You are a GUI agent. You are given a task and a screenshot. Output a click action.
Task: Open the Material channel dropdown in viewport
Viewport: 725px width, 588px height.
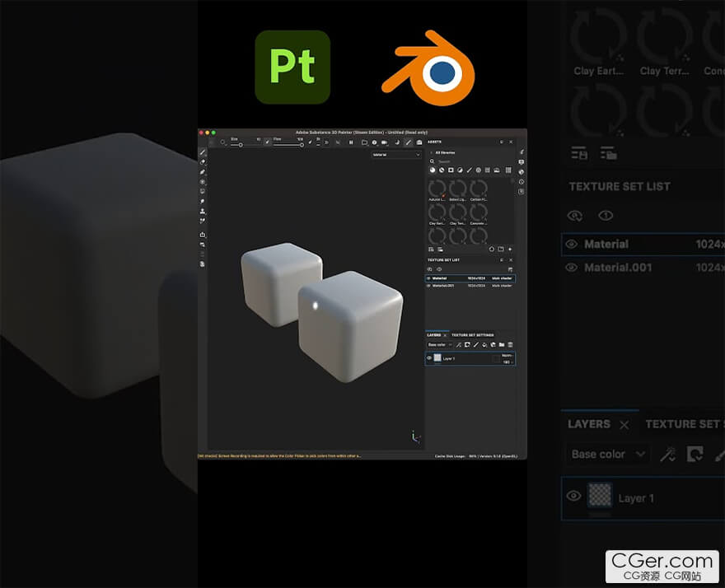tap(396, 155)
